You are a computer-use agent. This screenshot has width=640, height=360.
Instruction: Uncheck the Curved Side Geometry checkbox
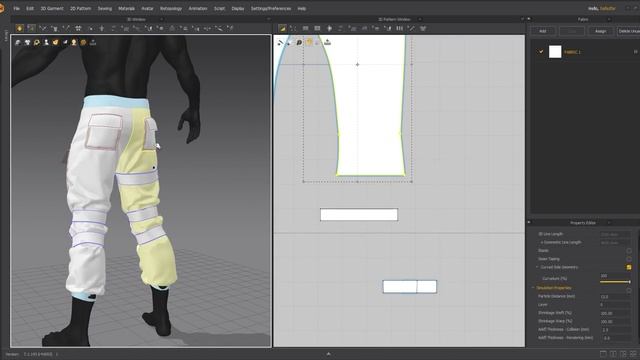[x=629, y=267]
